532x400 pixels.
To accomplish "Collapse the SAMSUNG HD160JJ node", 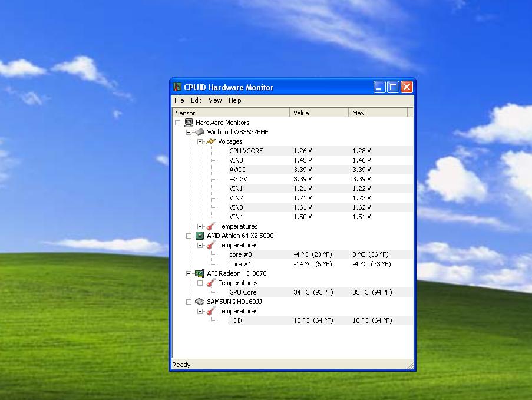I will point(189,302).
